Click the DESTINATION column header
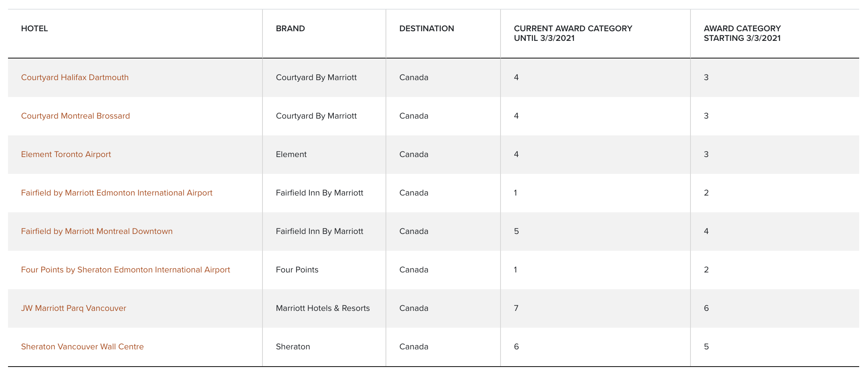The width and height of the screenshot is (868, 375). 427,28
